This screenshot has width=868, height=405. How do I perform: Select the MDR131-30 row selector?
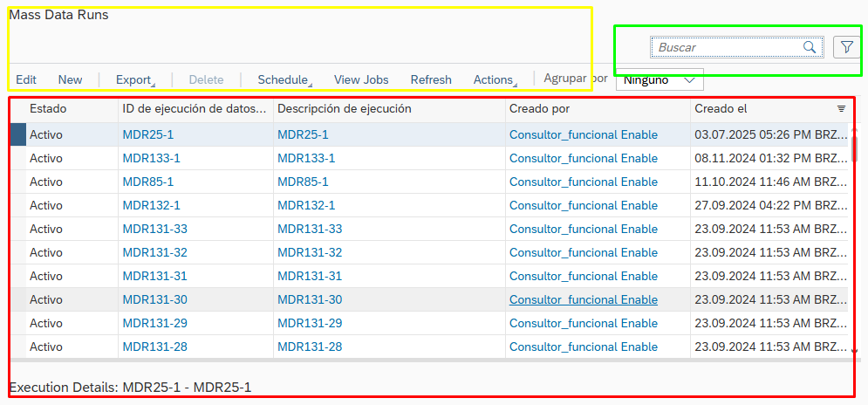(x=17, y=299)
